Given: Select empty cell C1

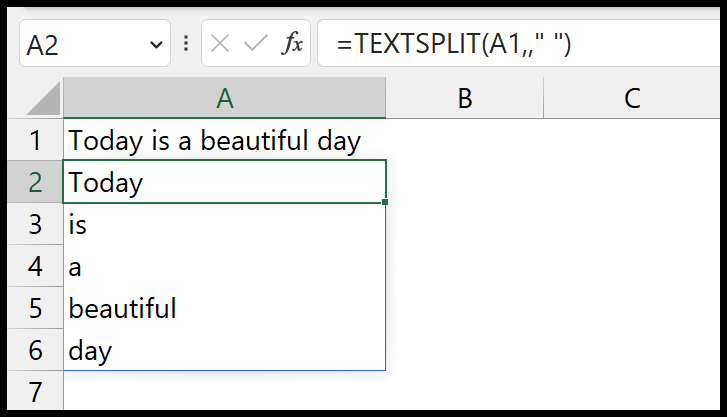Looking at the screenshot, I should click(631, 140).
